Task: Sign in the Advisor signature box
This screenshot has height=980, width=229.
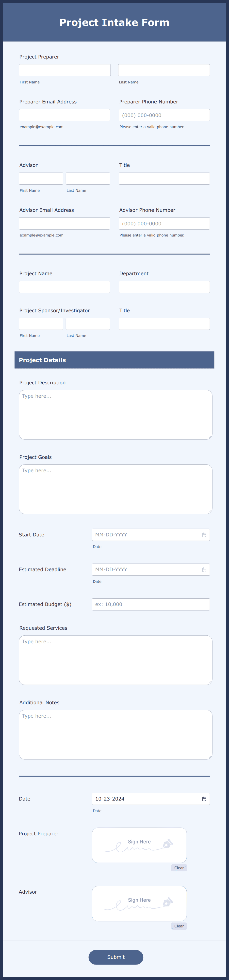Action: (139, 903)
